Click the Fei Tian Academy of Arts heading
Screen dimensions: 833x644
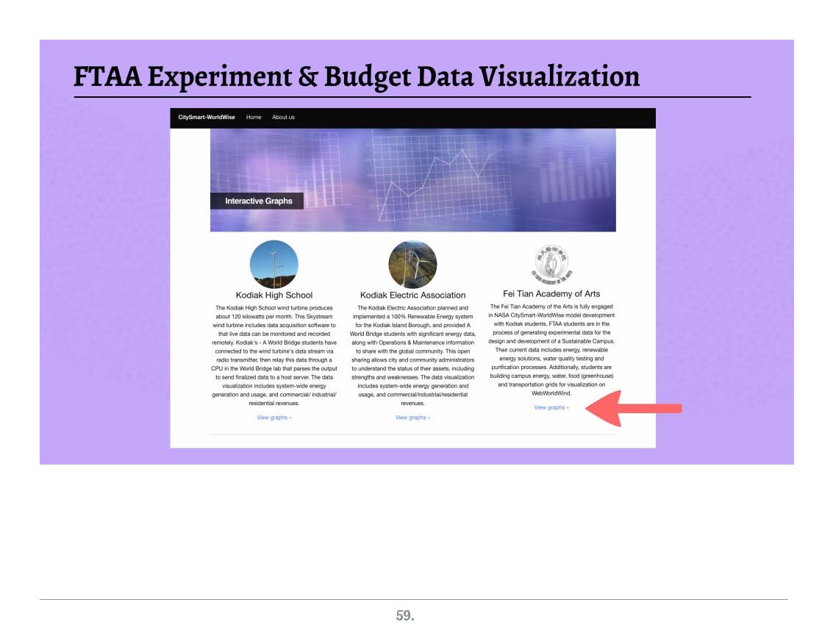[551, 294]
